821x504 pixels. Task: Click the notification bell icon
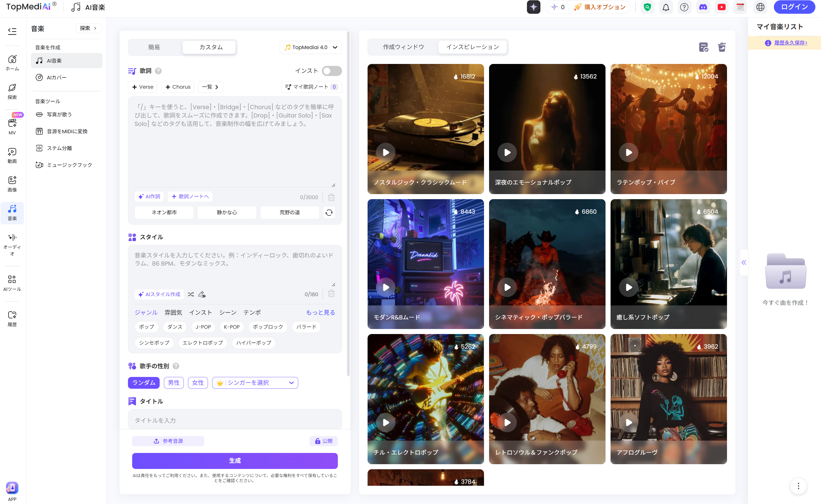[666, 7]
